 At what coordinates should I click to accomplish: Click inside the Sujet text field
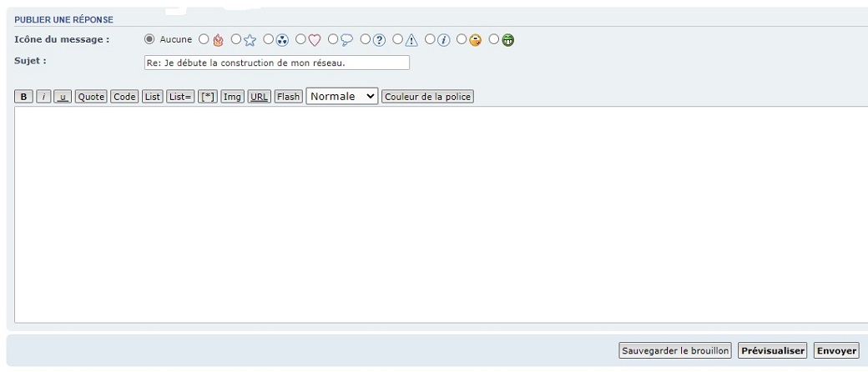click(276, 63)
